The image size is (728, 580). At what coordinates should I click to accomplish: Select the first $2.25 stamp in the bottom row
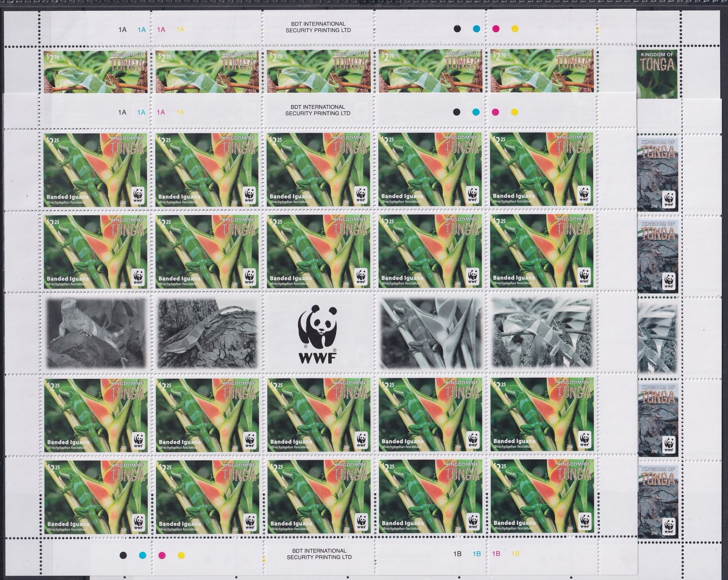click(x=96, y=497)
